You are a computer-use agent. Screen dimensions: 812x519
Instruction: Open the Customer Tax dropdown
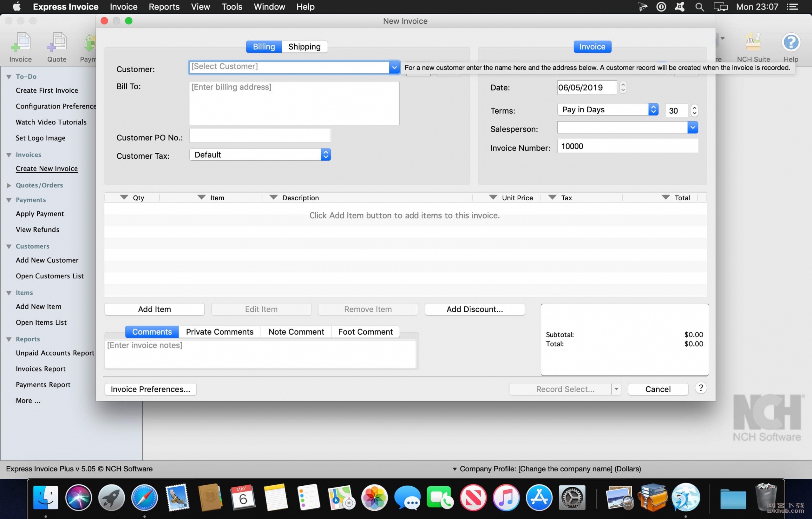260,155
